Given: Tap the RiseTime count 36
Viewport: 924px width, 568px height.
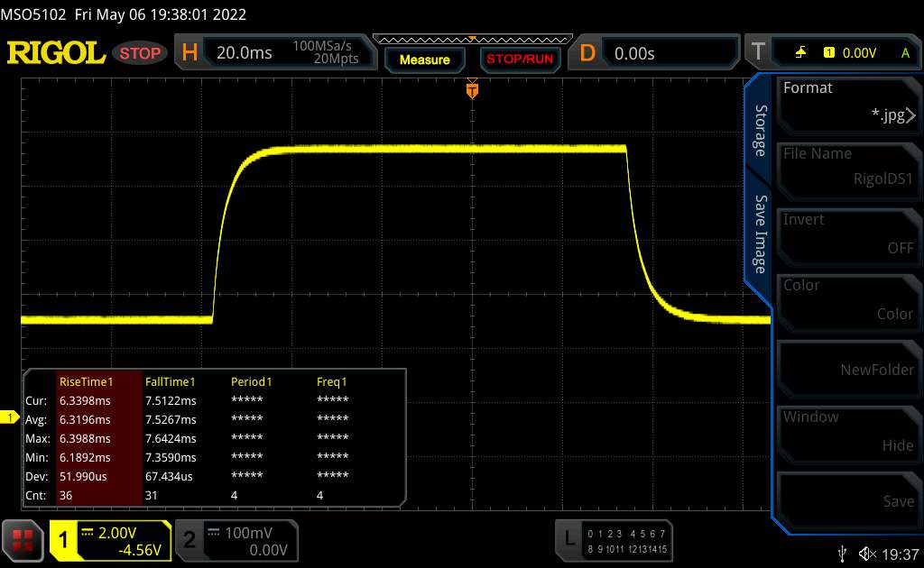Looking at the screenshot, I should click(x=65, y=495).
